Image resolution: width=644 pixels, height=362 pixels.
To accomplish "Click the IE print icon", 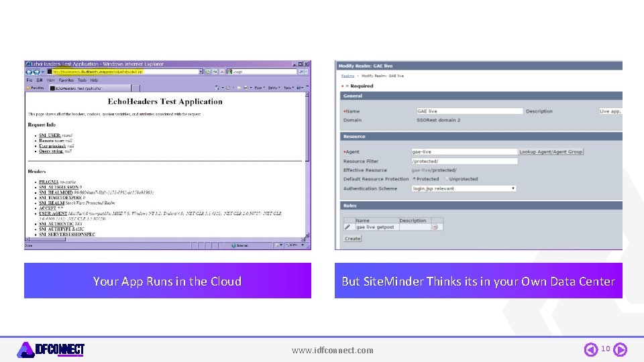I will 246,88.
